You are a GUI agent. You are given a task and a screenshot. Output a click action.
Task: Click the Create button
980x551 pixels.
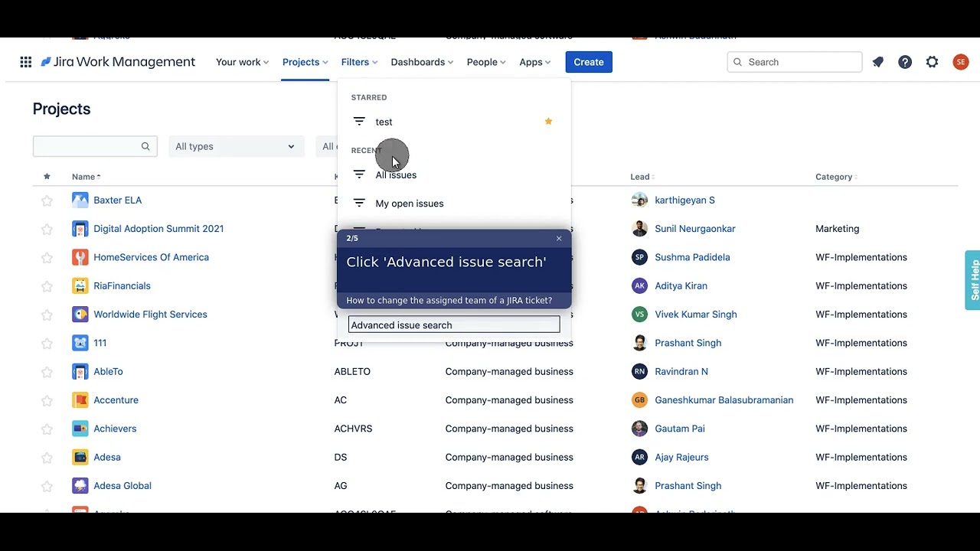pyautogui.click(x=589, y=62)
